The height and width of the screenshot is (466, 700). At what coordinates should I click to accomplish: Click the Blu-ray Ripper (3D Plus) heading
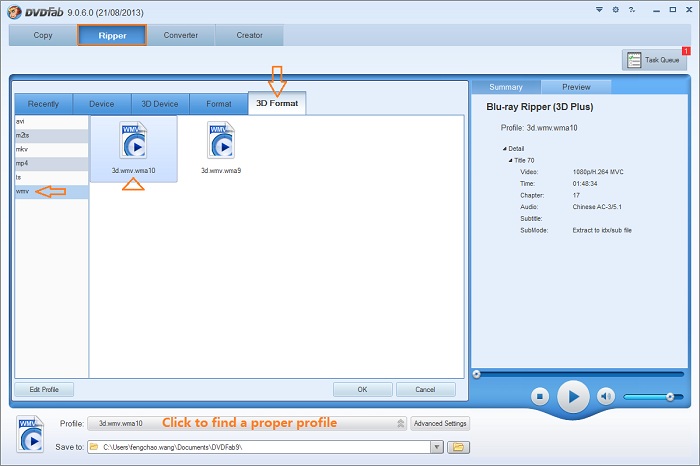540,107
